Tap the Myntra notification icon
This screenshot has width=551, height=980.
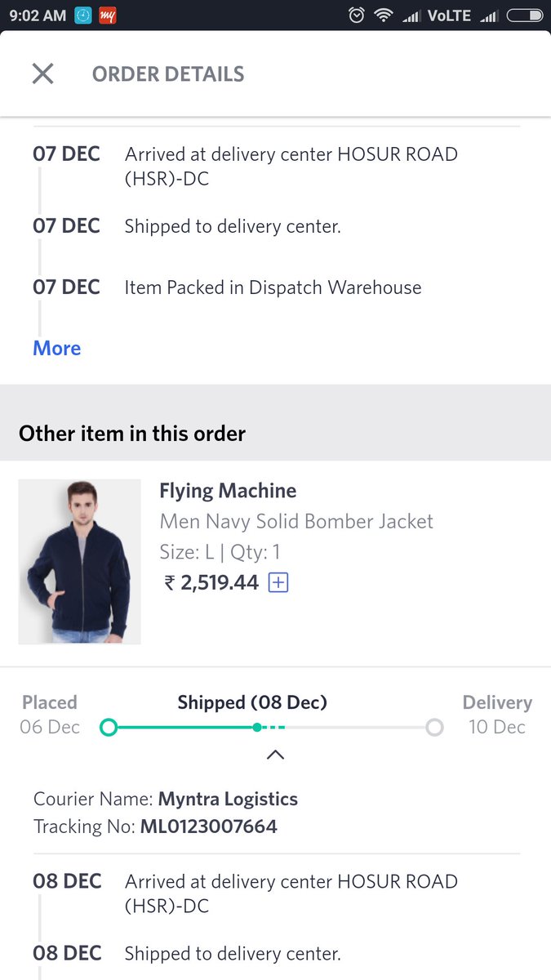pos(107,15)
